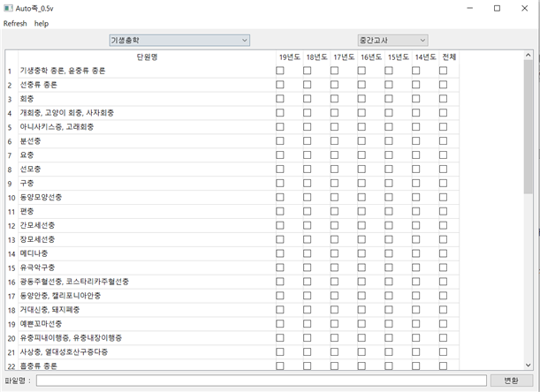The height and width of the screenshot is (392, 540).
Task: Check 16년도 box for row 4
Action: [361, 113]
